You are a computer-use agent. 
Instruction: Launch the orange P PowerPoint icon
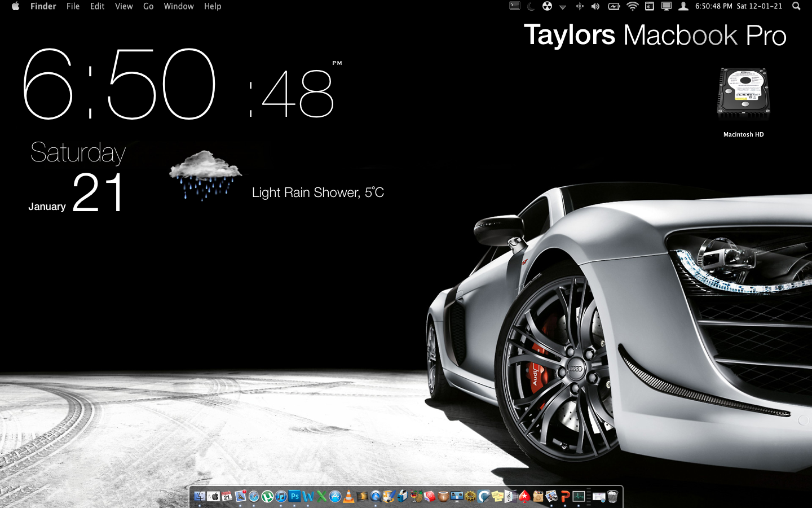(x=565, y=496)
